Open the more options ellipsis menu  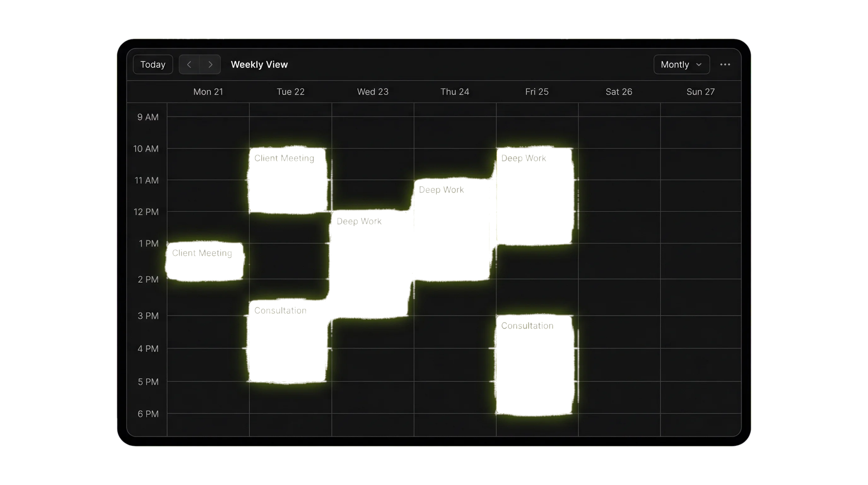pos(725,64)
